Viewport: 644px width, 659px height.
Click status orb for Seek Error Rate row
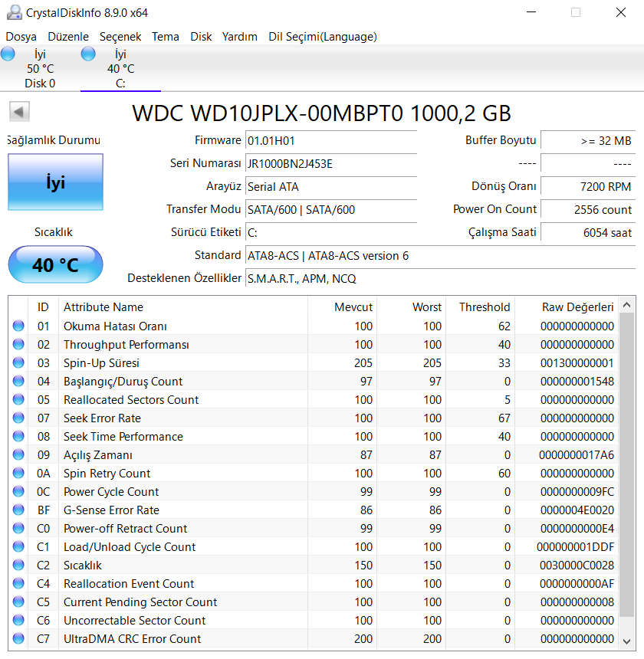coord(18,418)
